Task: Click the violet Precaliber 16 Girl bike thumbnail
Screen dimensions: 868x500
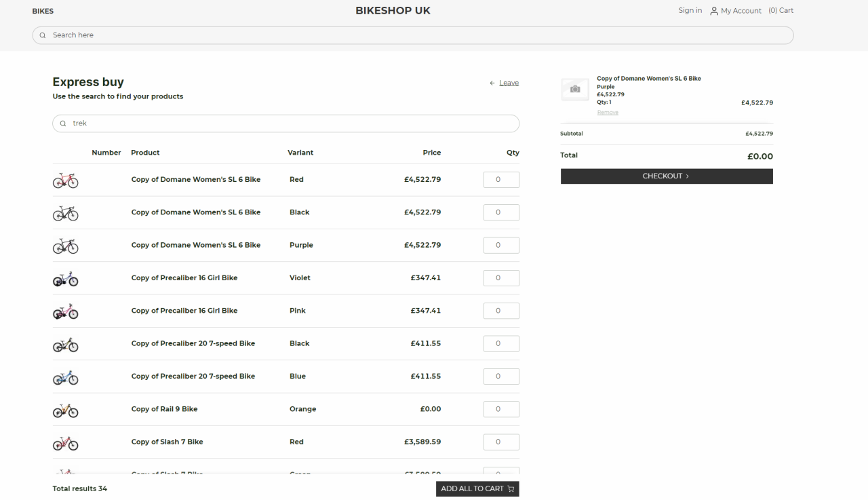Action: click(x=65, y=279)
